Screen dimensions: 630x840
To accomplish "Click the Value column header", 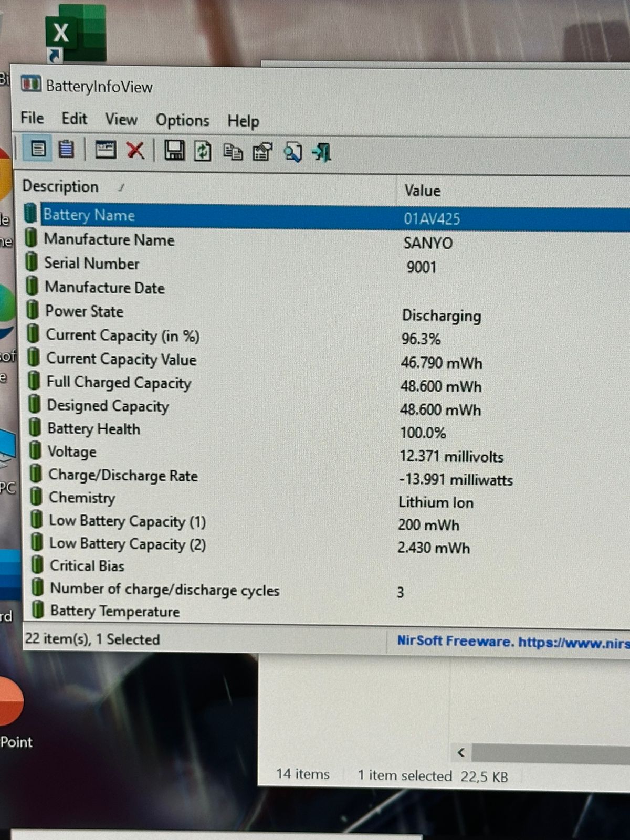I will [x=422, y=191].
